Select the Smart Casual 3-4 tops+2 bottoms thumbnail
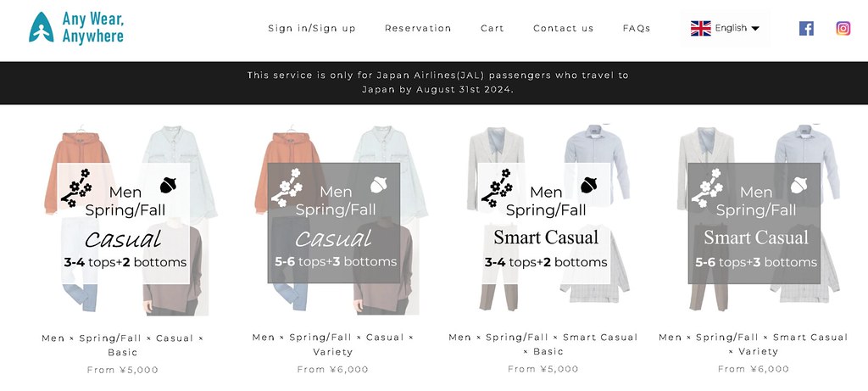 (x=544, y=221)
